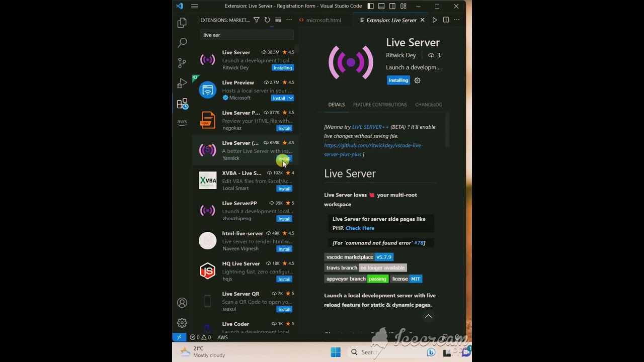Viewport: 644px width, 362px height.
Task: Click the AWS status bar entry
Action: [222, 337]
